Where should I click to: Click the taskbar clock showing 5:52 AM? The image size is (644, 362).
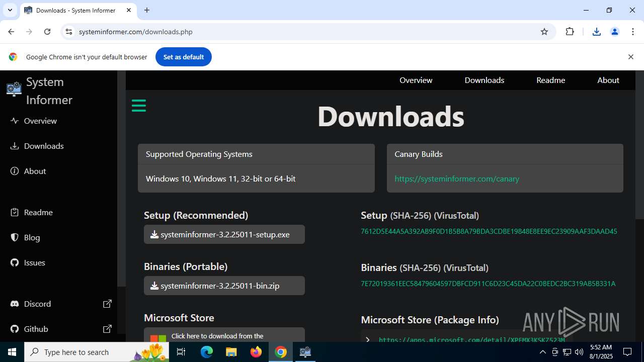pyautogui.click(x=601, y=352)
